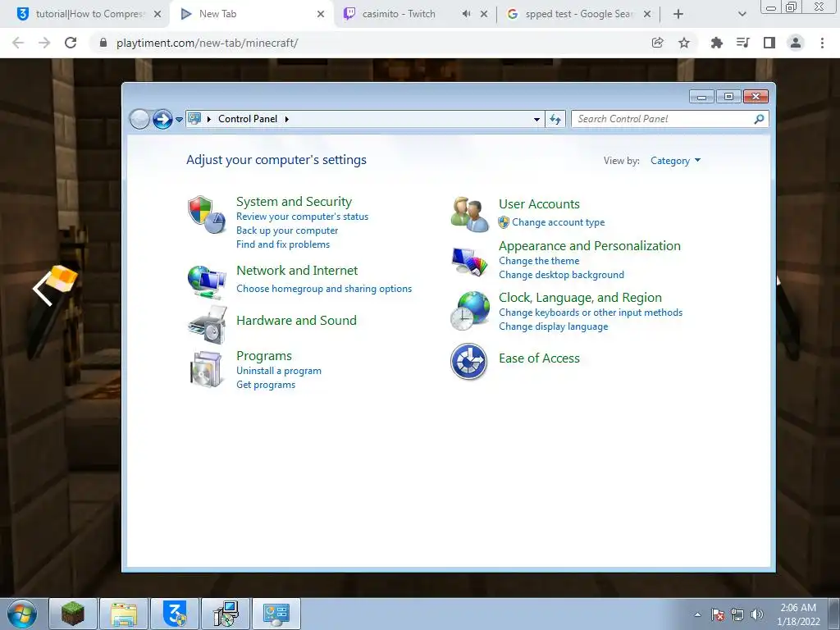Reload the Chrome page
Screen dimensions: 840x630
(x=71, y=43)
